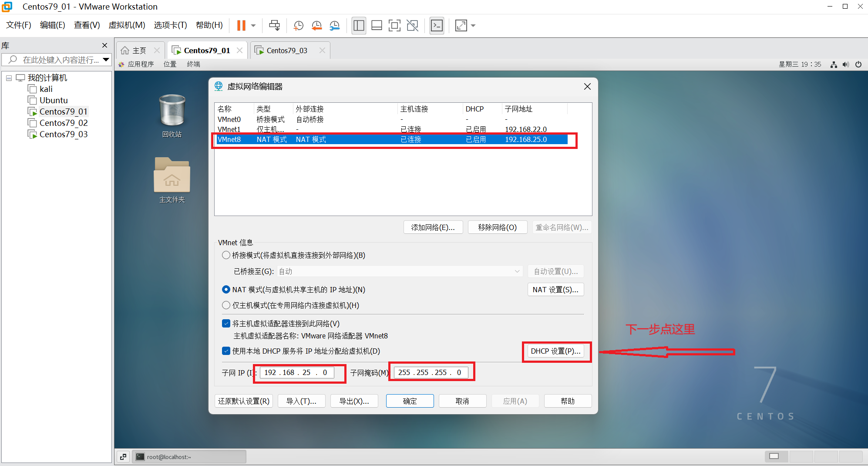Viewport: 868px width, 466px height.
Task: Open the library search dropdown arrow
Action: click(x=106, y=60)
